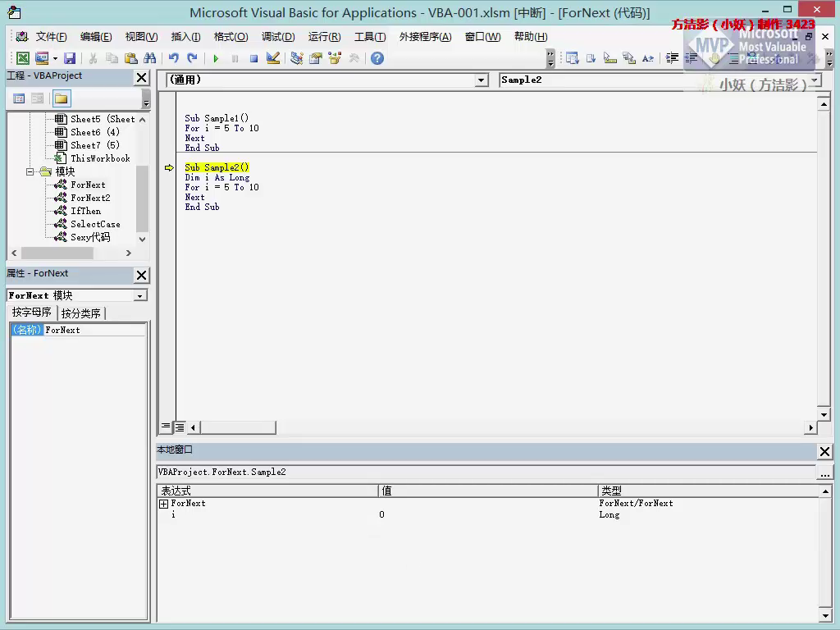840x630 pixels.
Task: Switch to Full Module View button
Action: click(x=180, y=427)
